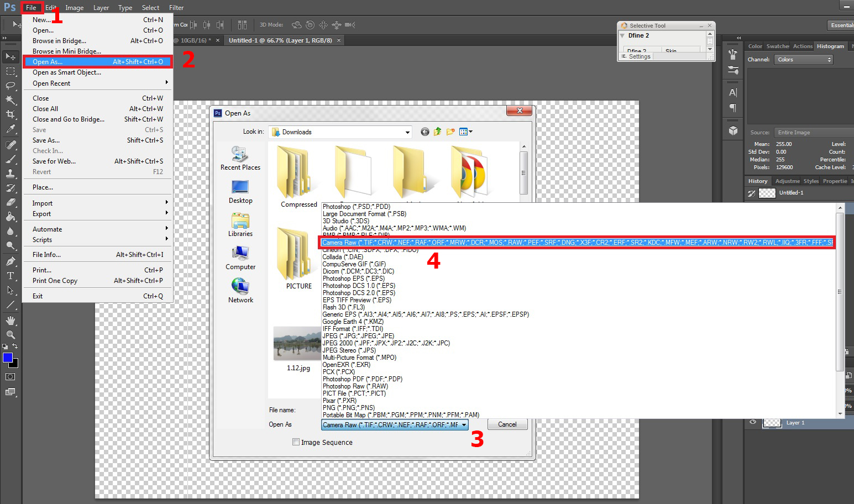Create new folder icon in dialog
This screenshot has height=504, width=854.
click(x=450, y=132)
